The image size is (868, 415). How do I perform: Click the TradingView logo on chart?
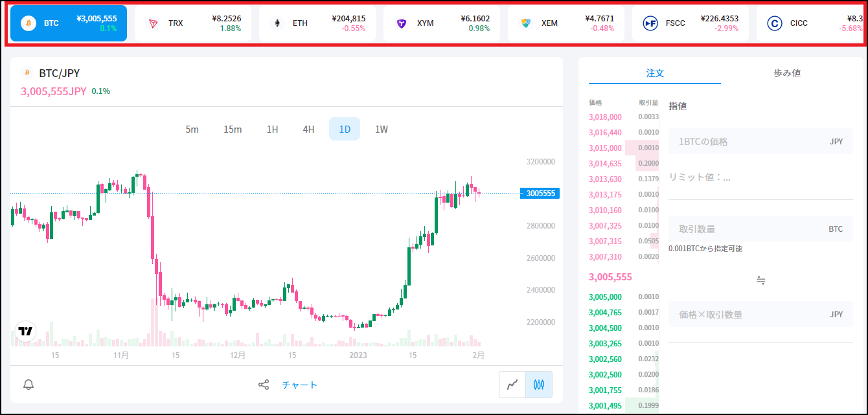coord(25,331)
